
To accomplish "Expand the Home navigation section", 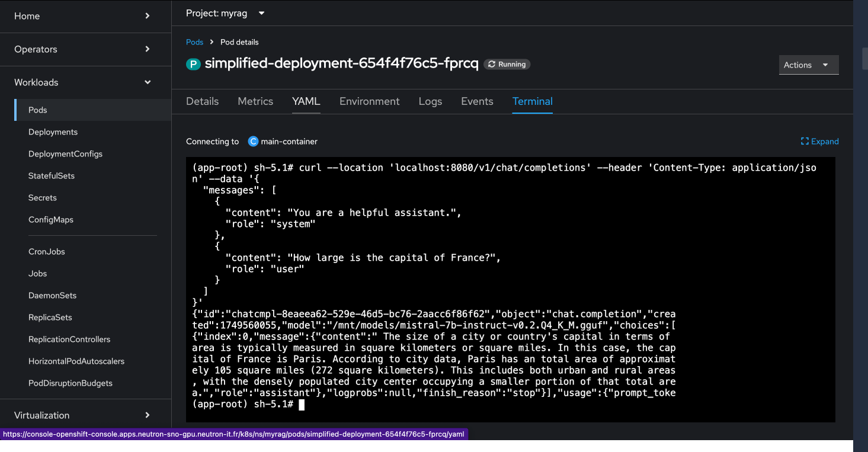I will point(86,16).
